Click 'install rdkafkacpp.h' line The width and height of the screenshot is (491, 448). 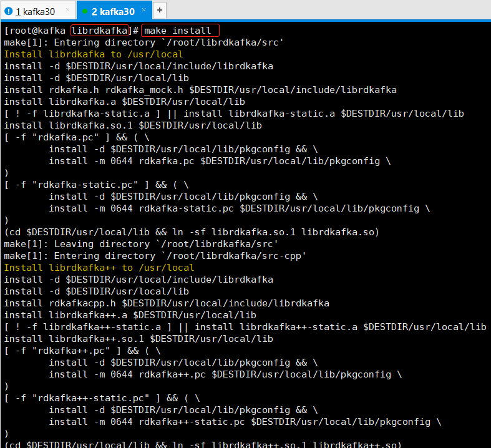(167, 303)
